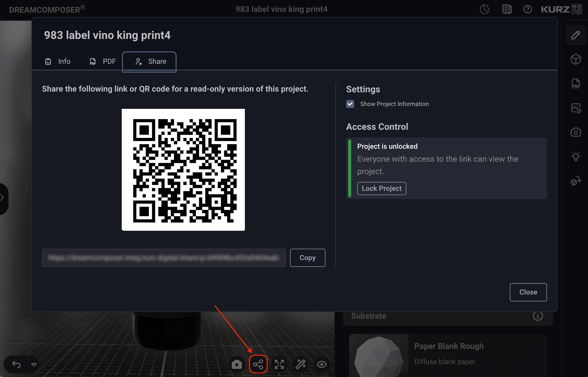Click the share link URL field
Image resolution: width=588 pixels, height=377 pixels.
(x=164, y=258)
